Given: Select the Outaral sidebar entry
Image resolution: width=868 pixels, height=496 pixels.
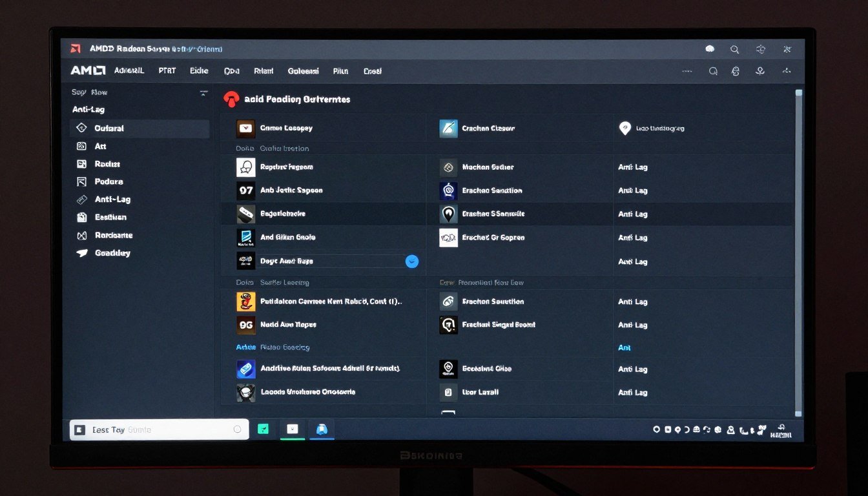Looking at the screenshot, I should pyautogui.click(x=139, y=128).
